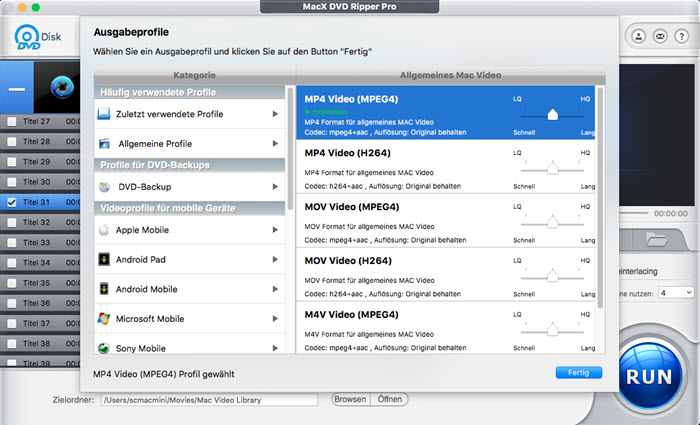The width and height of the screenshot is (700, 425).
Task: Check the Titel 38 checkbox
Action: point(12,344)
